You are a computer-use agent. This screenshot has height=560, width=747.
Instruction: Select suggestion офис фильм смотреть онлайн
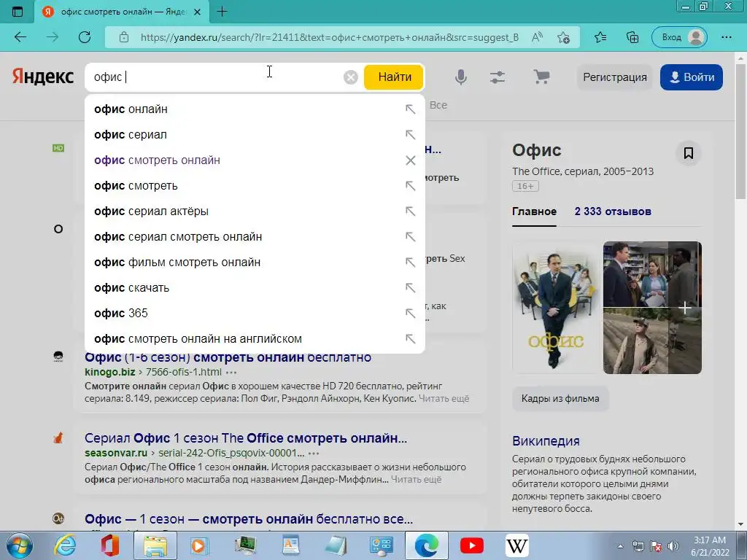point(177,262)
